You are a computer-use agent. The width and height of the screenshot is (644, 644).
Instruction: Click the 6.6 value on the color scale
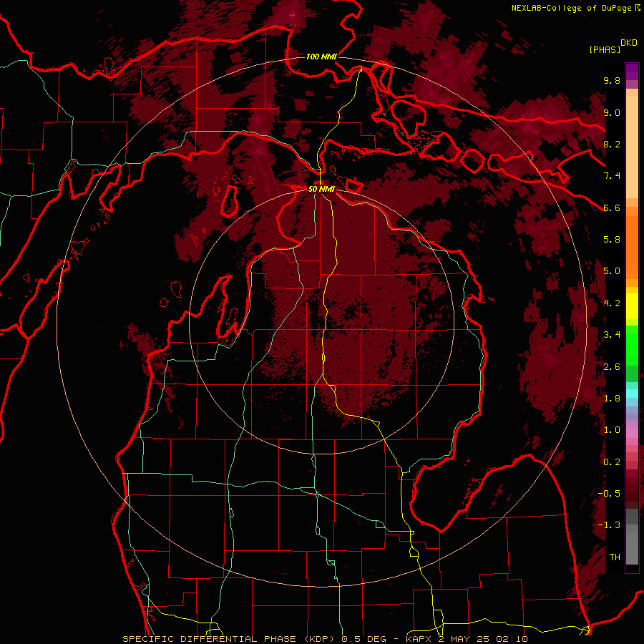point(612,208)
